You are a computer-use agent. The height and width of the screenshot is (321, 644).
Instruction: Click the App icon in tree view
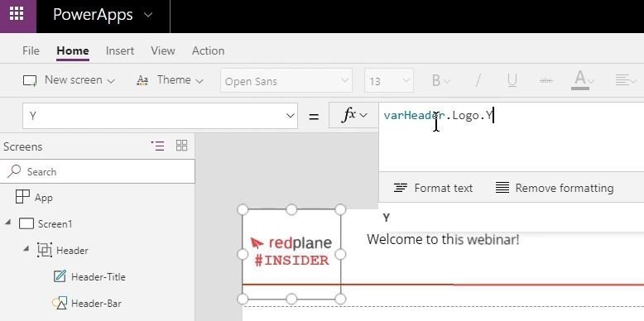click(x=22, y=197)
